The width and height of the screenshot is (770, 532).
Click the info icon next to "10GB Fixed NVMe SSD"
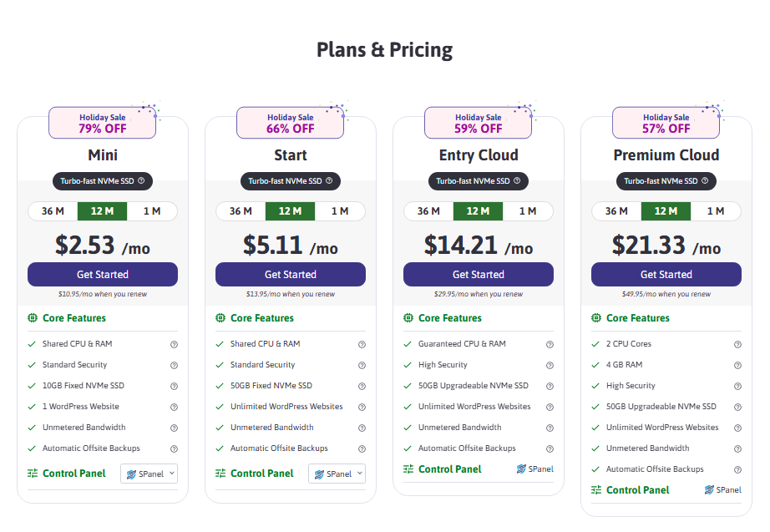pyautogui.click(x=175, y=385)
